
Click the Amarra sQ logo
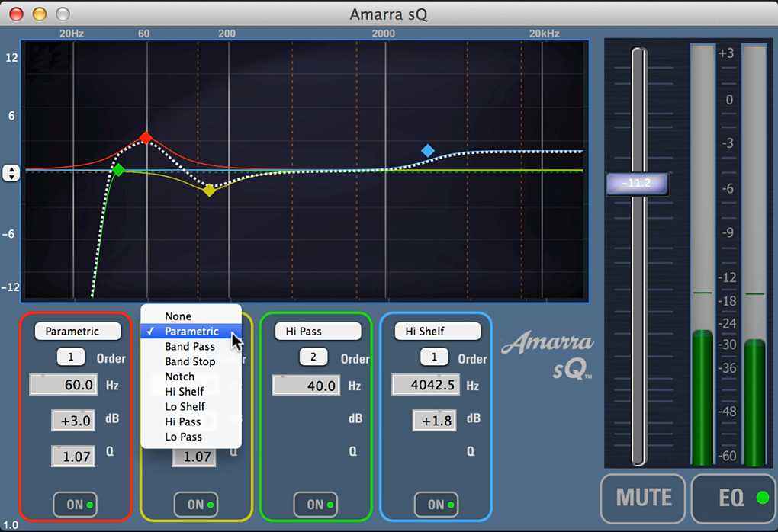547,355
